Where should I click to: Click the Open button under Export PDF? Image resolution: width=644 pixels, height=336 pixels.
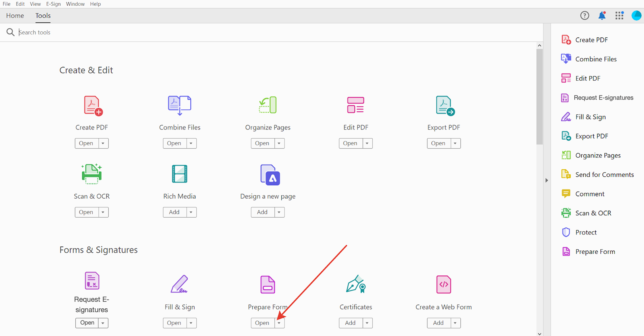pyautogui.click(x=438, y=143)
